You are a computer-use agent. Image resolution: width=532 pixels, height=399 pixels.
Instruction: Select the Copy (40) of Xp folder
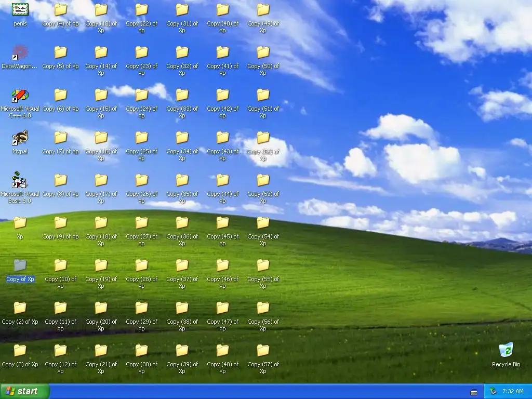pos(222,10)
